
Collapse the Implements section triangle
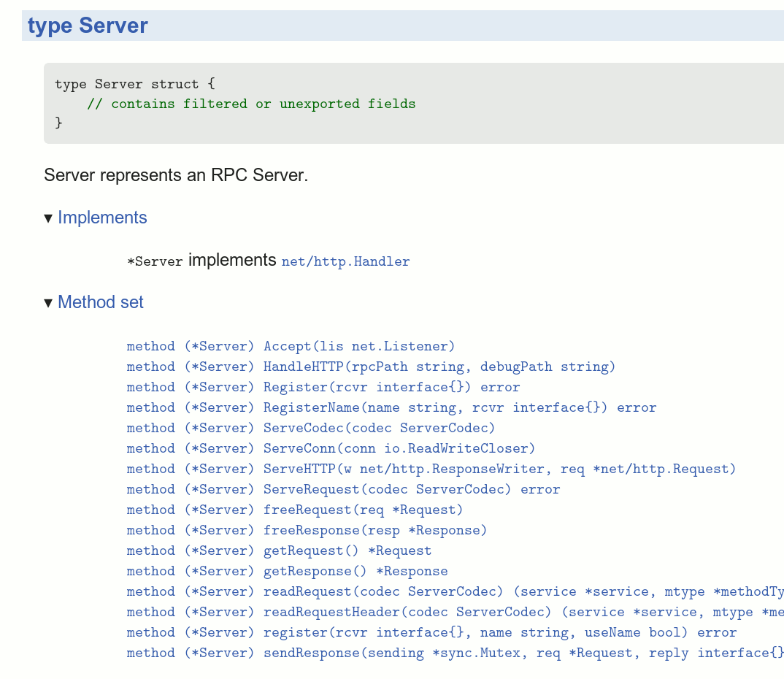[48, 218]
